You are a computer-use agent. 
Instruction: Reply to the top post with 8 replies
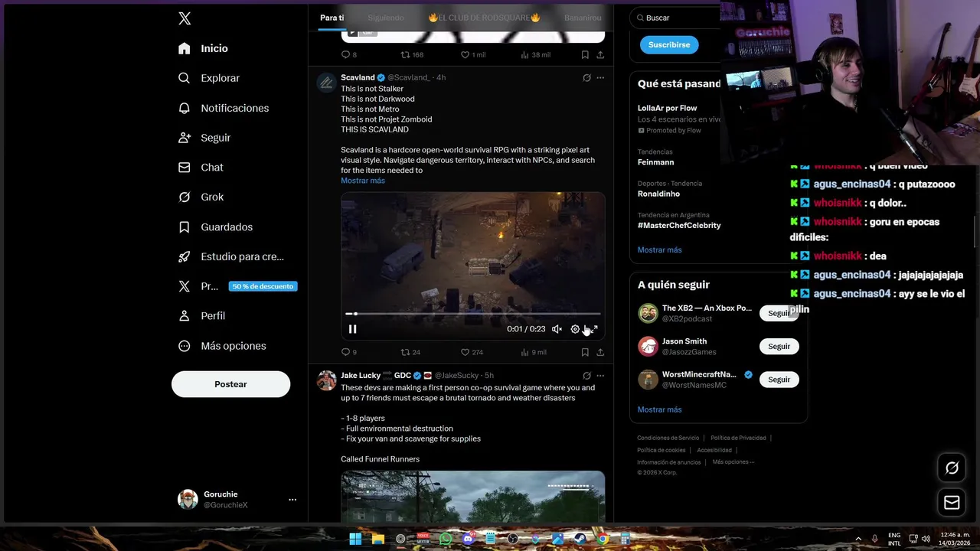[348, 54]
